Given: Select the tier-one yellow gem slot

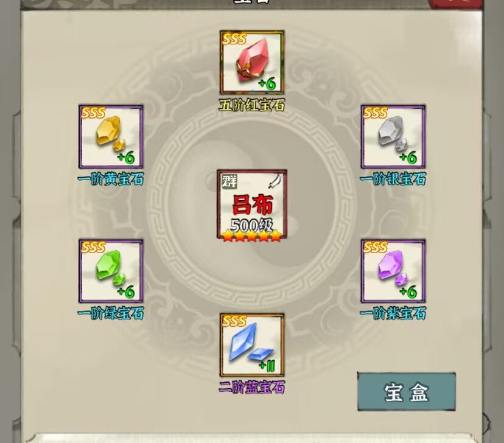Looking at the screenshot, I should click(x=111, y=136).
